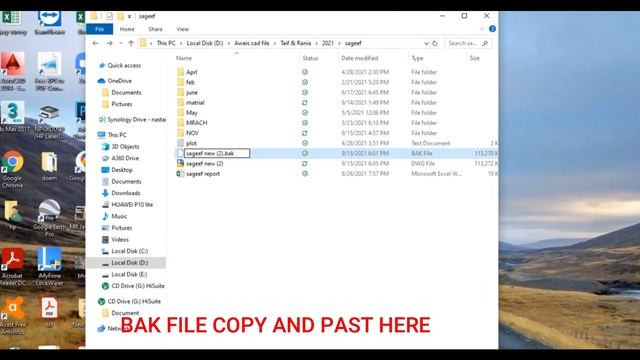Open Music in navigation pane
This screenshot has width=640, height=360.
click(119, 216)
